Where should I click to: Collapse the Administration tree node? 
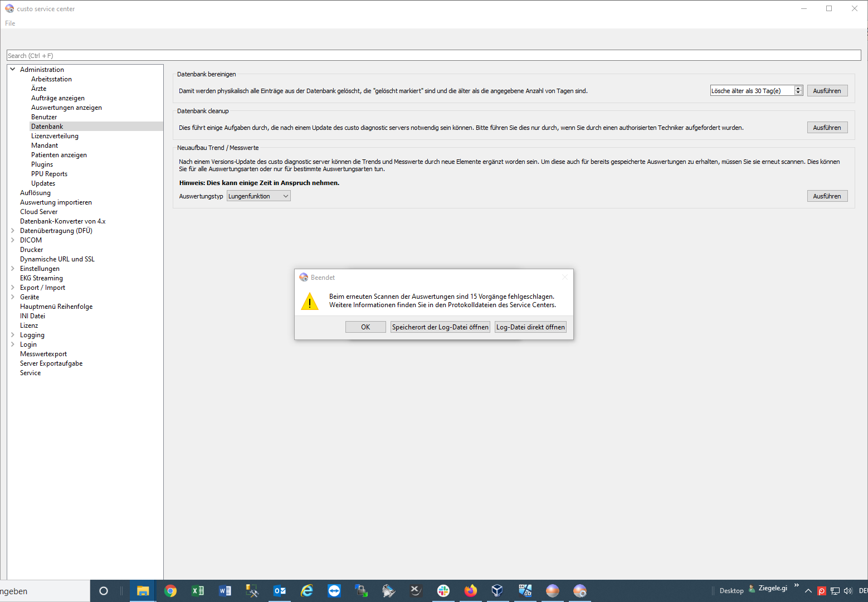(x=13, y=70)
